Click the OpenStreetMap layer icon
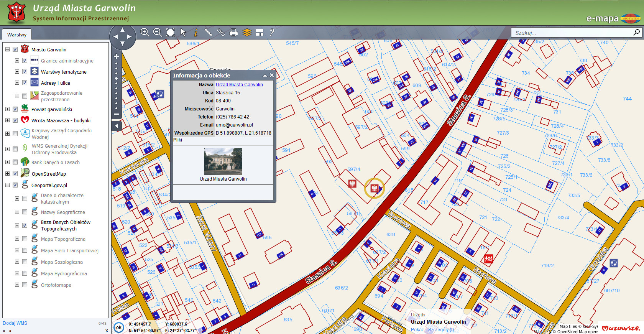Viewport: 644px width, 334px height. pyautogui.click(x=25, y=173)
